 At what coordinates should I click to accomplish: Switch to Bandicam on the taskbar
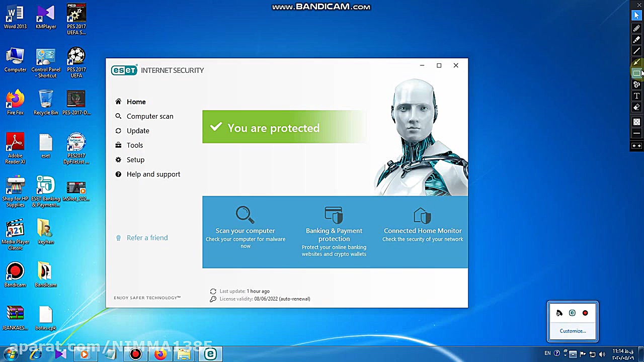[x=135, y=354]
